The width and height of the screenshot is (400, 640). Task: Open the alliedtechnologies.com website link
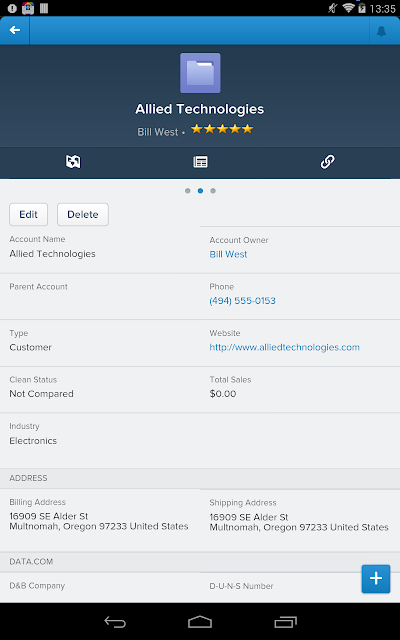coord(284,347)
